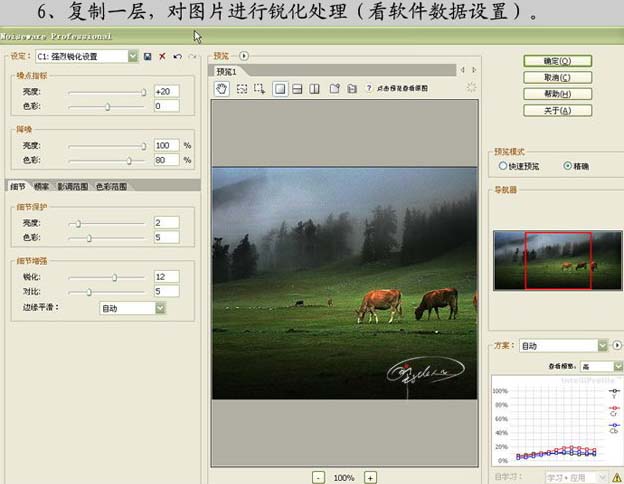The width and height of the screenshot is (624, 484).
Task: Select the marquee selection tool
Action: click(241, 88)
